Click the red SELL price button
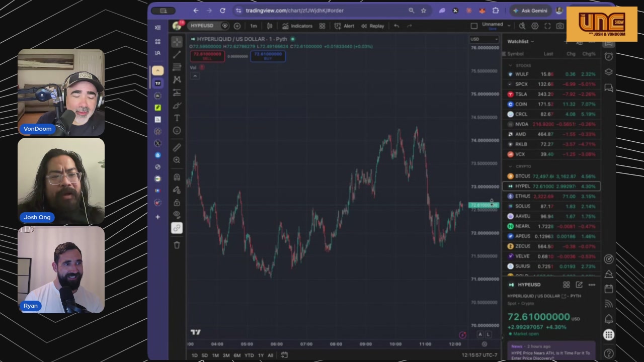644x362 pixels. point(207,56)
